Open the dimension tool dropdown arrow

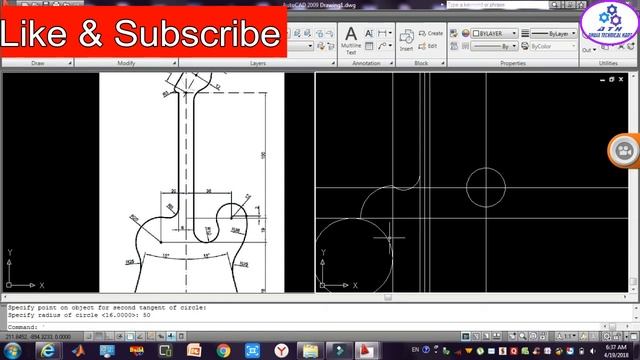(x=390, y=33)
